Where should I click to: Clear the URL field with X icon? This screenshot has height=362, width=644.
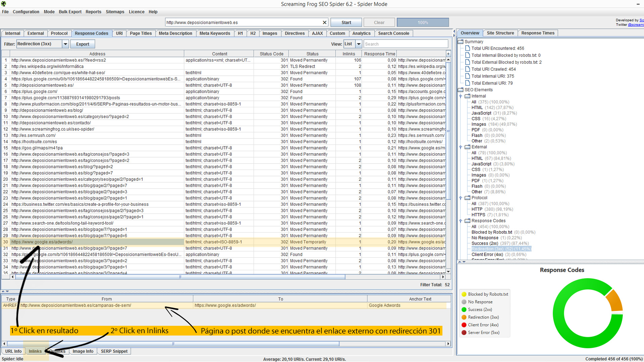click(x=324, y=22)
